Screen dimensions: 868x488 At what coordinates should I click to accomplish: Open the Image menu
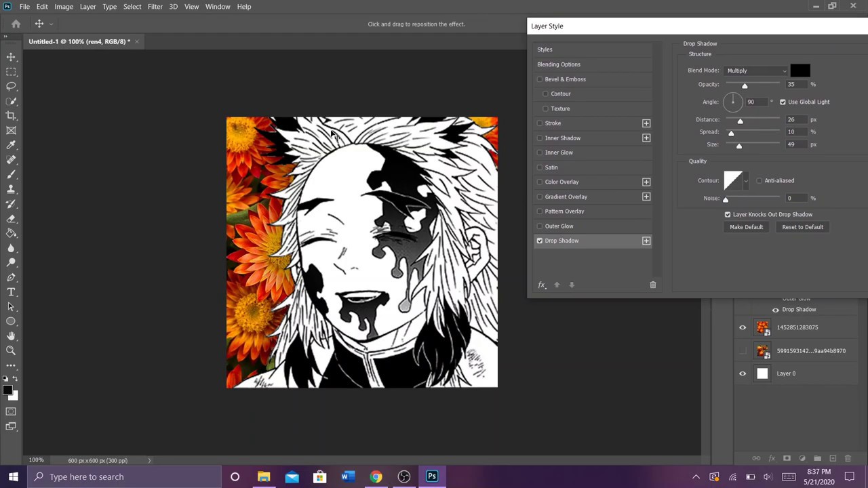click(x=64, y=7)
